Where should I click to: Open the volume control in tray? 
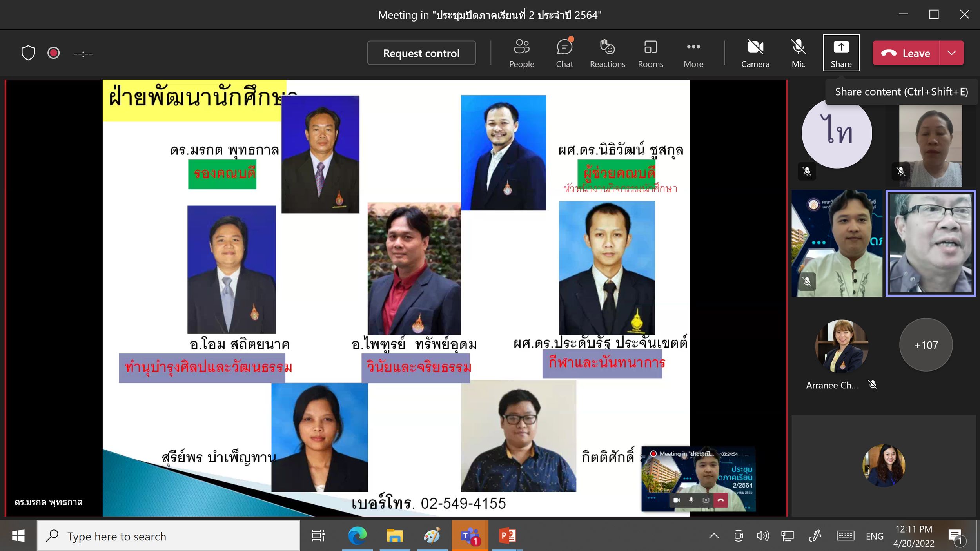pos(762,536)
